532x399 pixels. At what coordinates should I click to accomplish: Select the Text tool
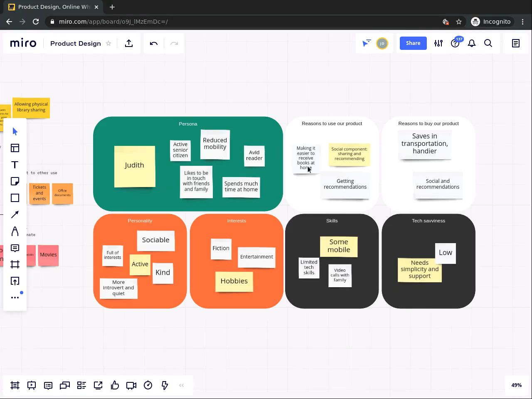click(x=15, y=165)
